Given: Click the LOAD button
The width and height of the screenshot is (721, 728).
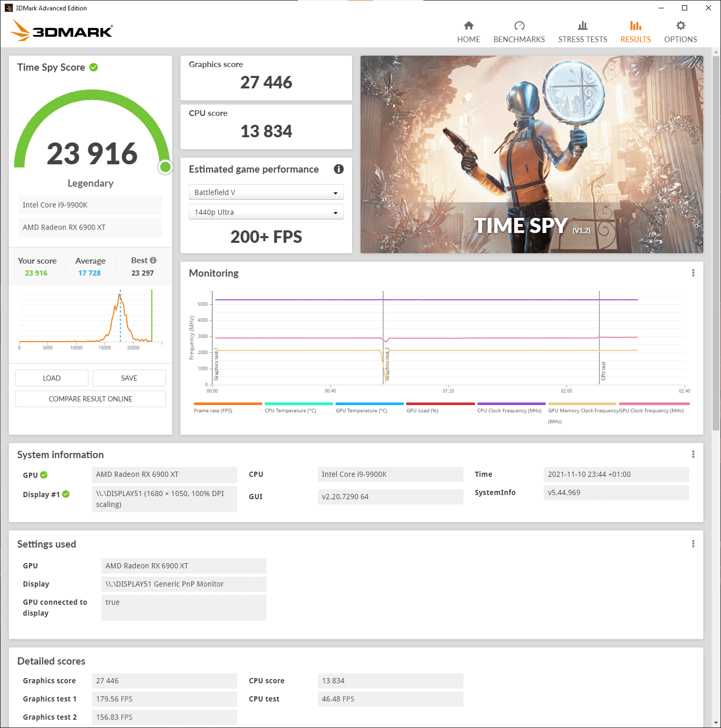Looking at the screenshot, I should 51,378.
